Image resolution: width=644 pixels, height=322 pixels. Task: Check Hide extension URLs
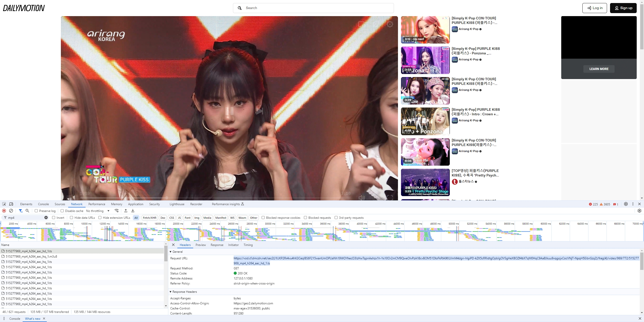(100, 218)
